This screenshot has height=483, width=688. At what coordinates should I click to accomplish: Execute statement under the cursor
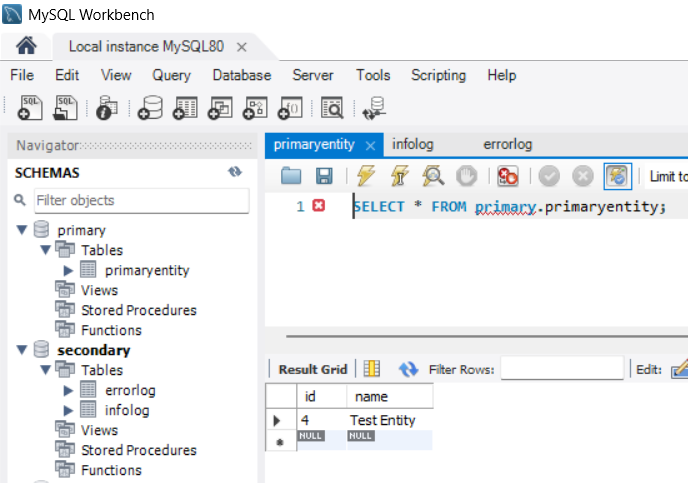point(399,176)
